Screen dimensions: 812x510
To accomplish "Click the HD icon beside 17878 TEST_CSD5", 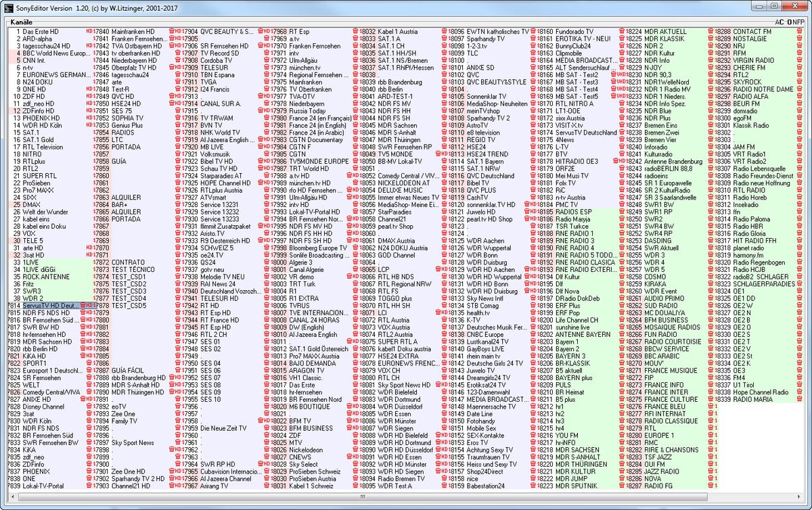I will (x=89, y=305).
